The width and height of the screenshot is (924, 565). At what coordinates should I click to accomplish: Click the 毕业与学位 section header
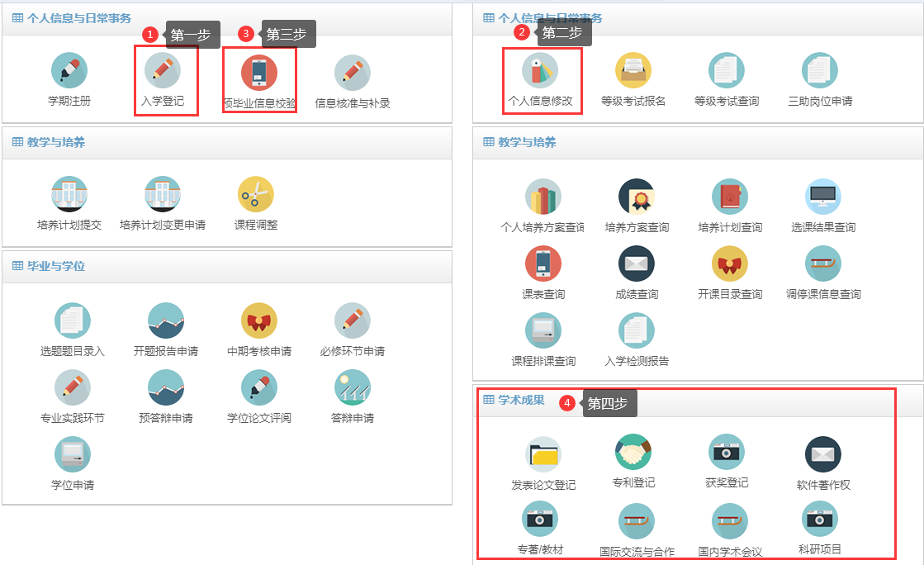pyautogui.click(x=56, y=266)
